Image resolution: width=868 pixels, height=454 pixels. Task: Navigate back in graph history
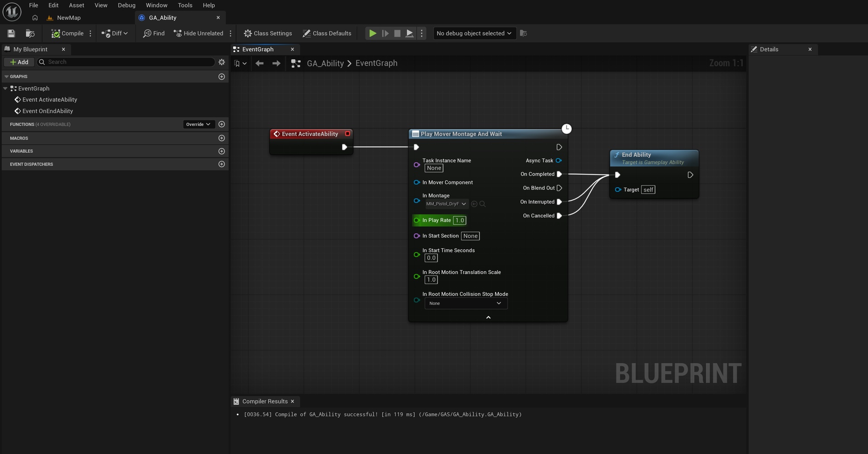click(x=259, y=63)
